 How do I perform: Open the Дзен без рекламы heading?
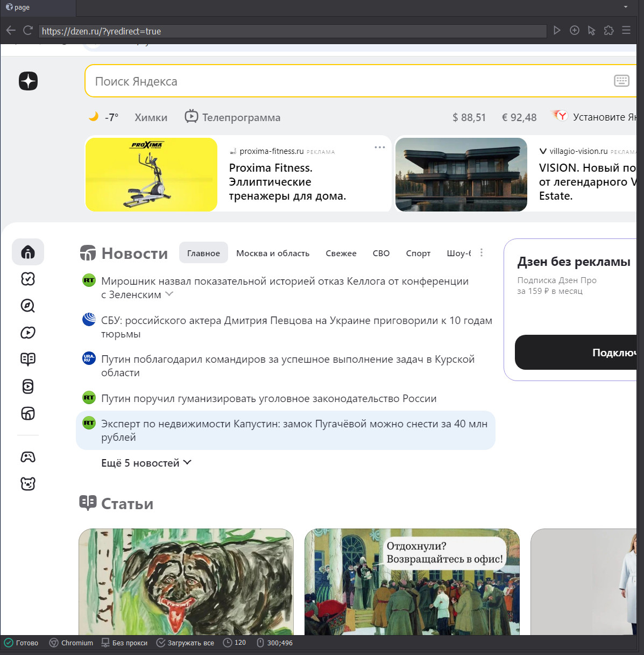click(x=574, y=262)
